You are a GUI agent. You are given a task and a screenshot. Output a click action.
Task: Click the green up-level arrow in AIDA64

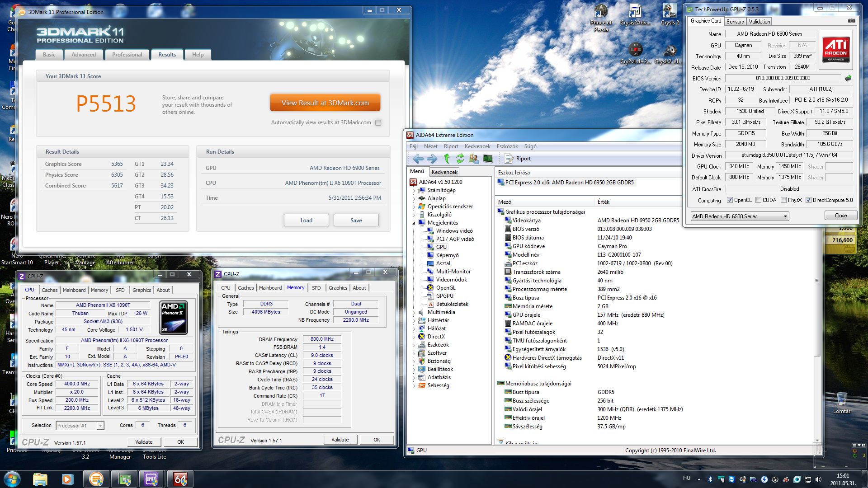[447, 159]
